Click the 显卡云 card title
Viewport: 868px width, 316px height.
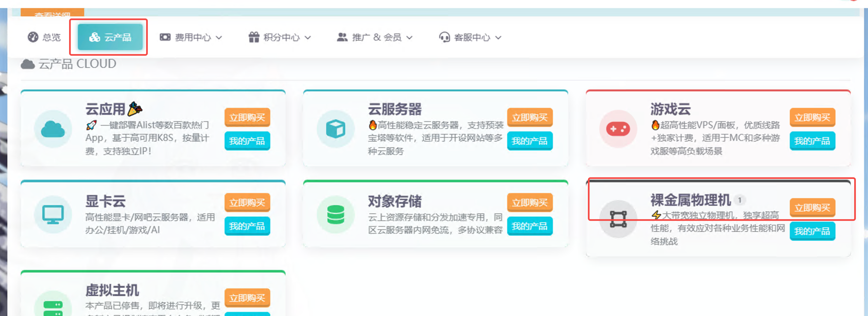[x=106, y=201]
